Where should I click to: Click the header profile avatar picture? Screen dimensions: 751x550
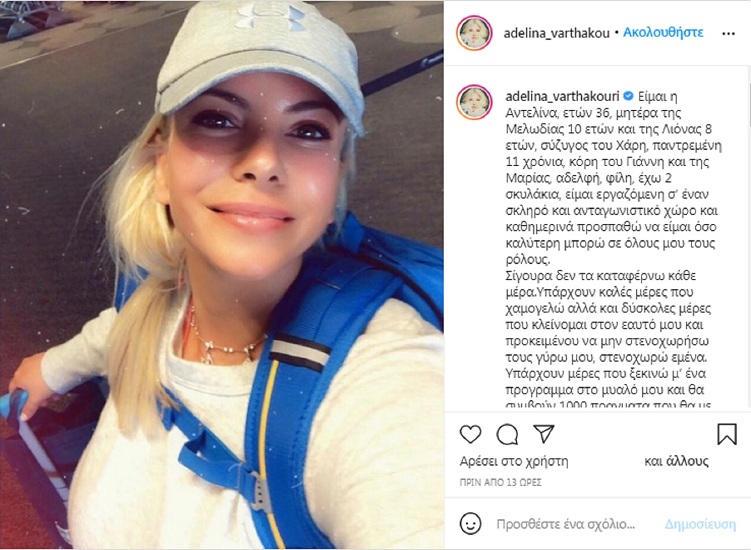click(x=474, y=33)
